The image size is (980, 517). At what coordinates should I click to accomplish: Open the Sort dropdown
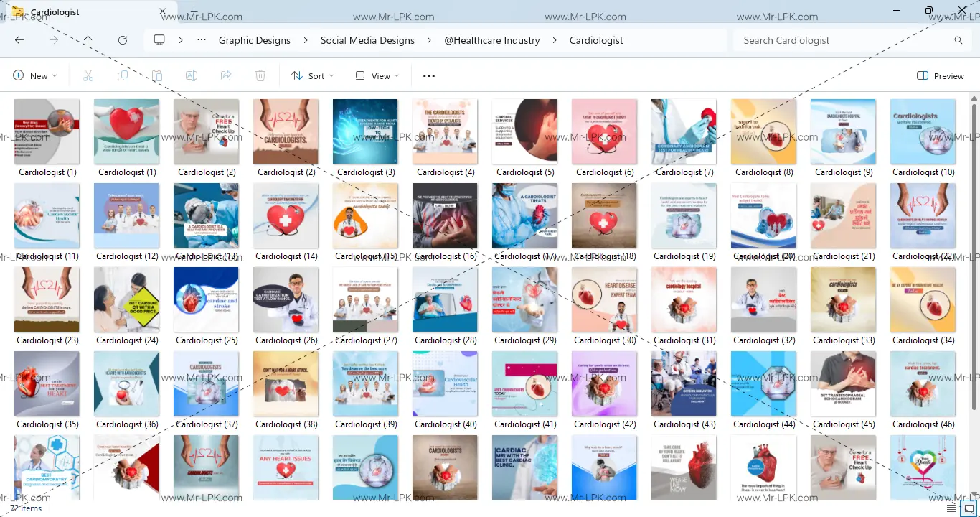pyautogui.click(x=312, y=75)
